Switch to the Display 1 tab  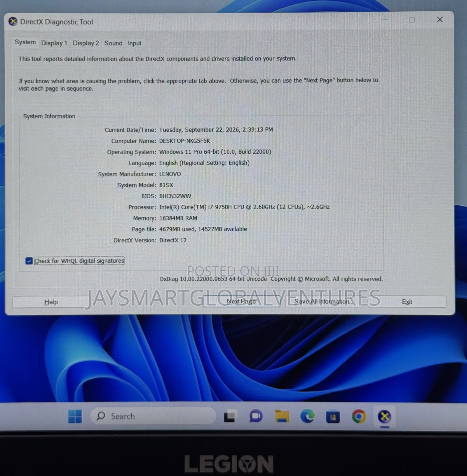click(54, 43)
